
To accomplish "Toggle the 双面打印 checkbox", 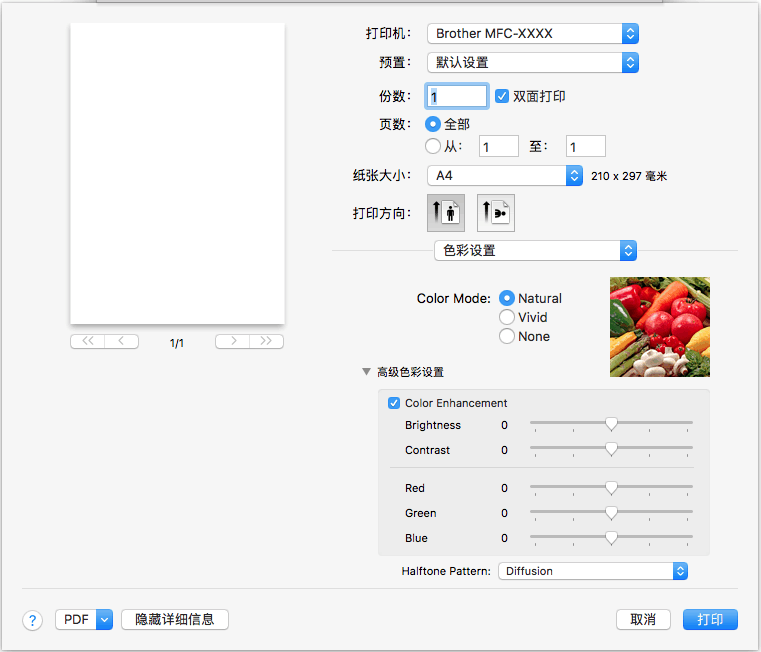I will click(x=503, y=96).
